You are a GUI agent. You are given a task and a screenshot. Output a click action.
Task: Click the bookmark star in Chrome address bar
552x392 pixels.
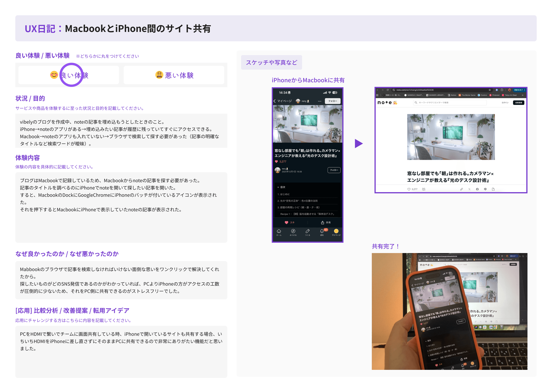click(x=490, y=90)
